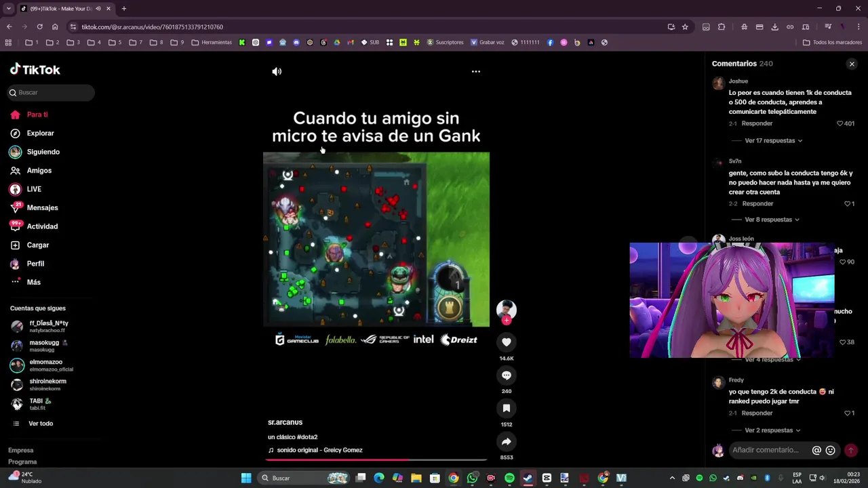Expand Ver 2 respuestas
Screen dimensions: 868x488
click(x=772, y=430)
